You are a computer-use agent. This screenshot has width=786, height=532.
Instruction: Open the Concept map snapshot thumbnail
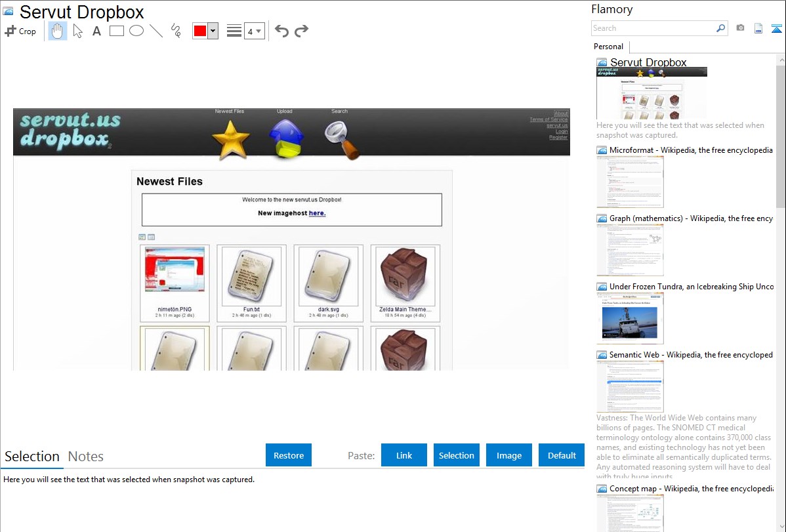(x=630, y=513)
